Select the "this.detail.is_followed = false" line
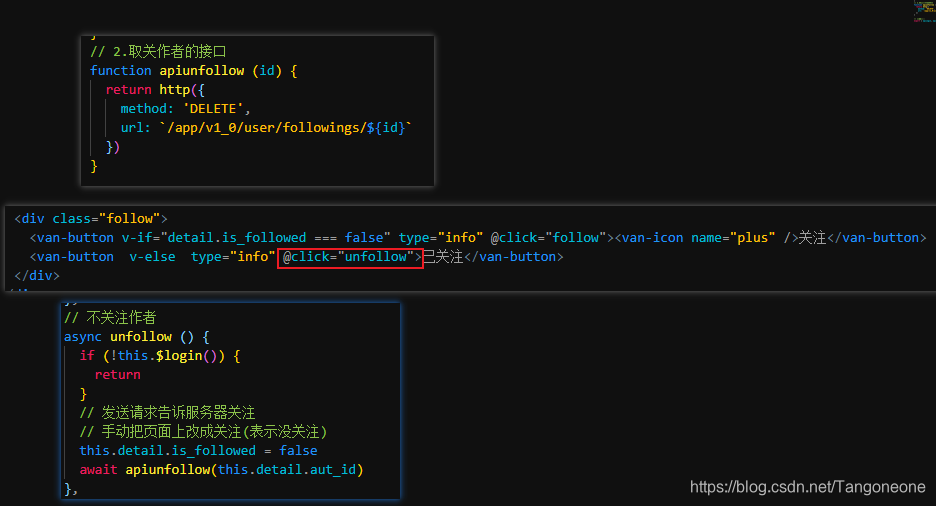This screenshot has width=936, height=506. point(198,451)
